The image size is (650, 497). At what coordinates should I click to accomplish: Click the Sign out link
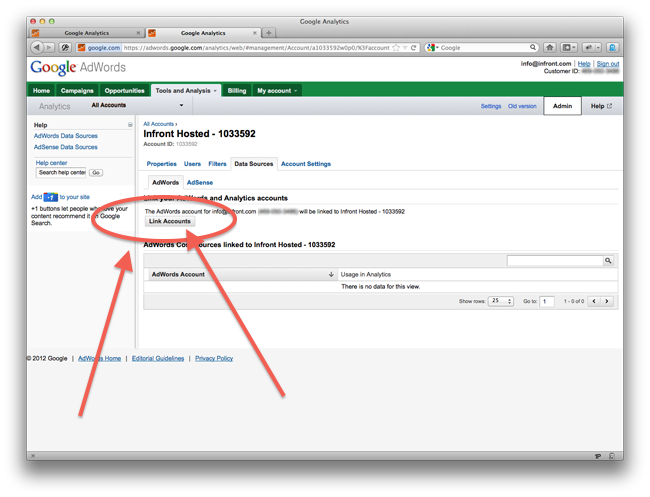tap(608, 63)
